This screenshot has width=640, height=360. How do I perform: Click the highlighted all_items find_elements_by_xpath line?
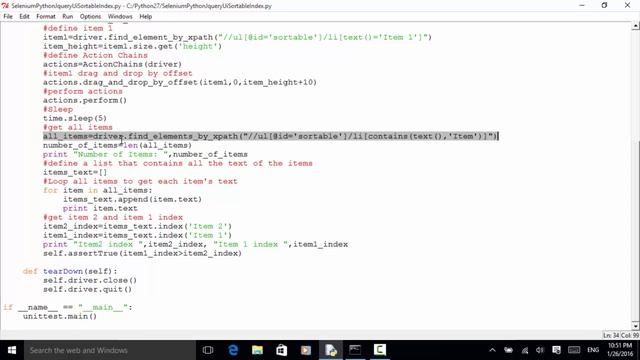point(271,136)
